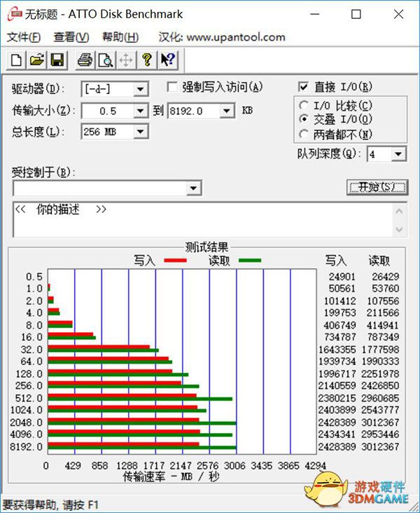Open the 帮助(H) menu

tap(120, 37)
